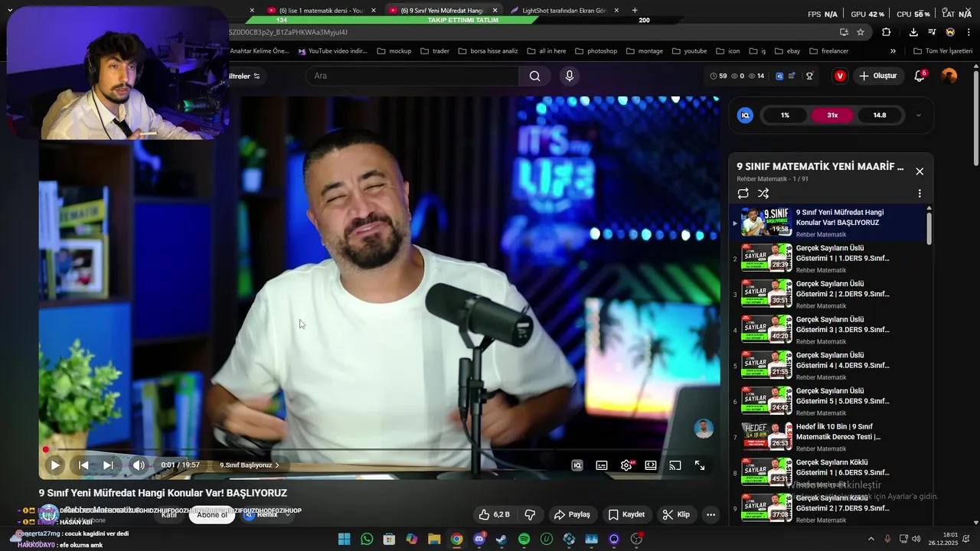Toggle subtitles with the captions icon
This screenshot has height=551, width=980.
click(602, 465)
